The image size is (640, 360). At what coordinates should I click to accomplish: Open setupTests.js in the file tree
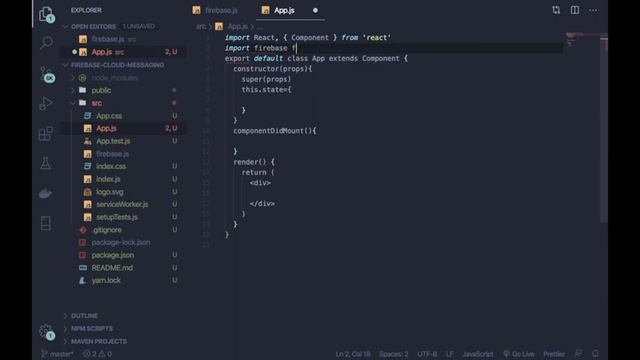click(117, 217)
